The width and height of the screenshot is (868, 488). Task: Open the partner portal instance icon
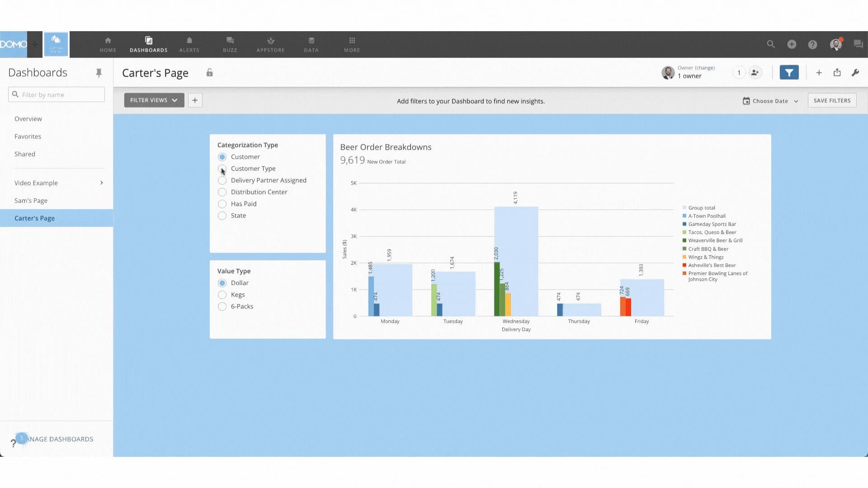[56, 44]
